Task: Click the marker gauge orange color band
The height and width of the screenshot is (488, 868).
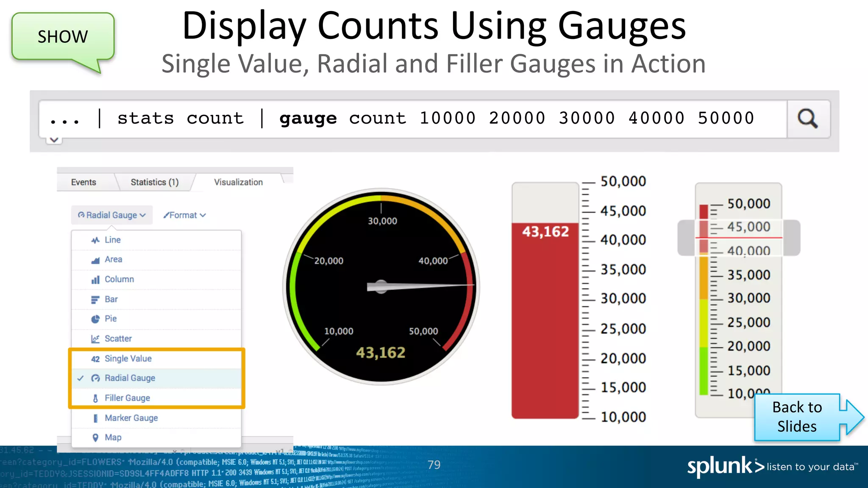Action: [704, 277]
